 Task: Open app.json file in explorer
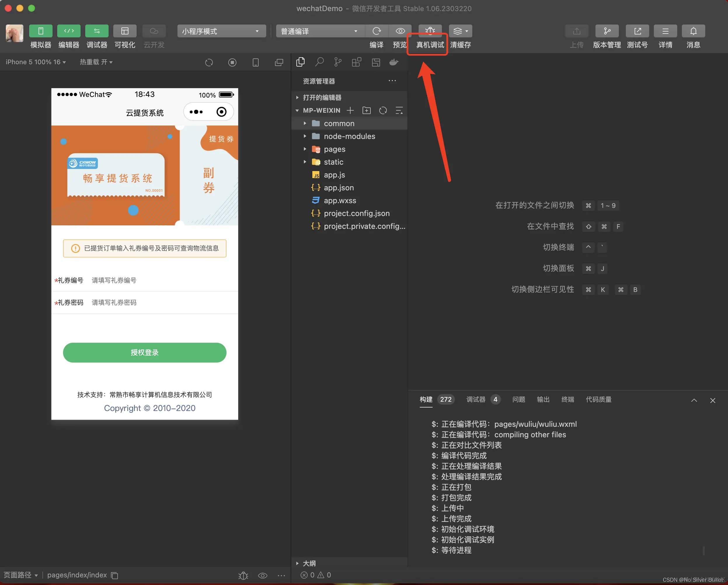(x=339, y=188)
